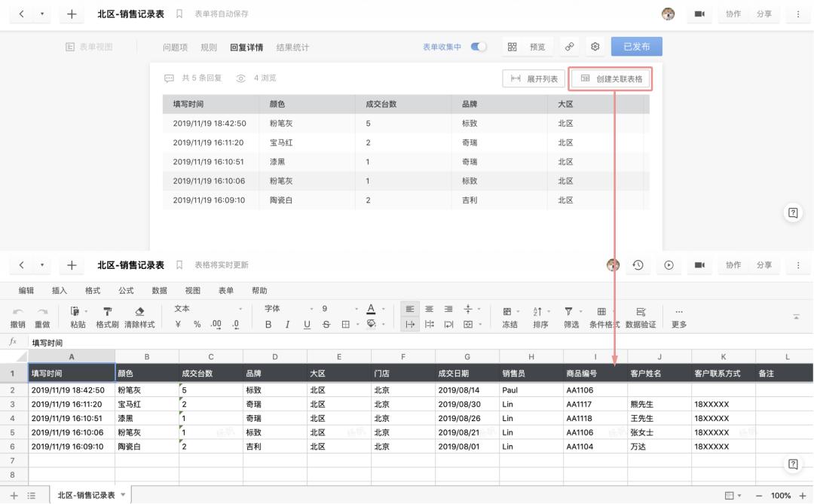This screenshot has width=814, height=504.
Task: Pick a font color from the A swatch
Action: (x=370, y=308)
